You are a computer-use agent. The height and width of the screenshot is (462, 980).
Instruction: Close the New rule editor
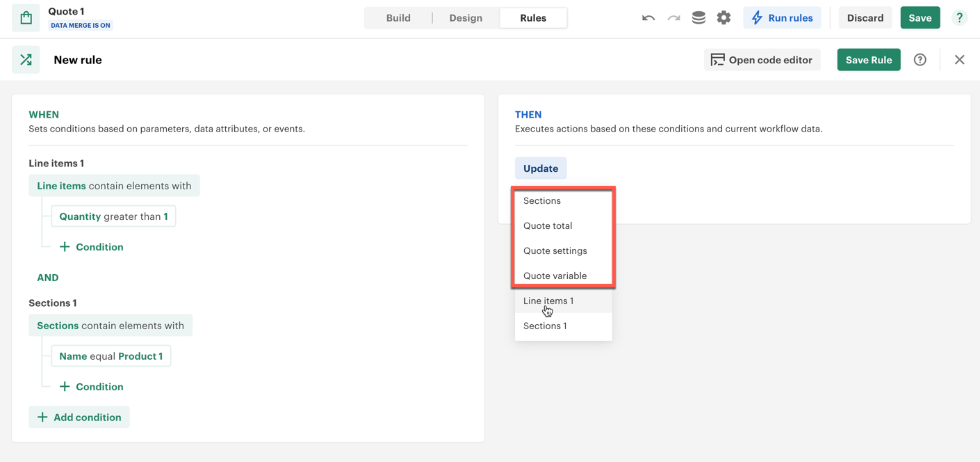pos(959,60)
